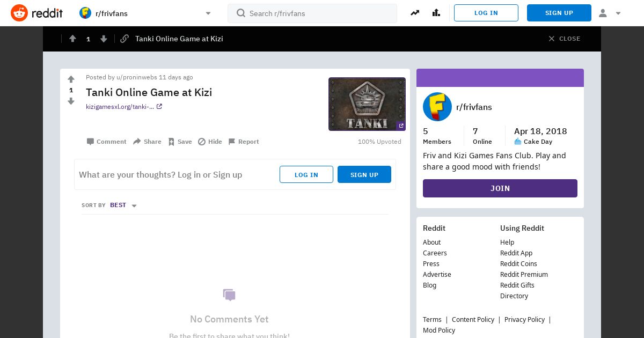The width and height of the screenshot is (644, 338).
Task: Open the Reddit App link
Action: [516, 253]
